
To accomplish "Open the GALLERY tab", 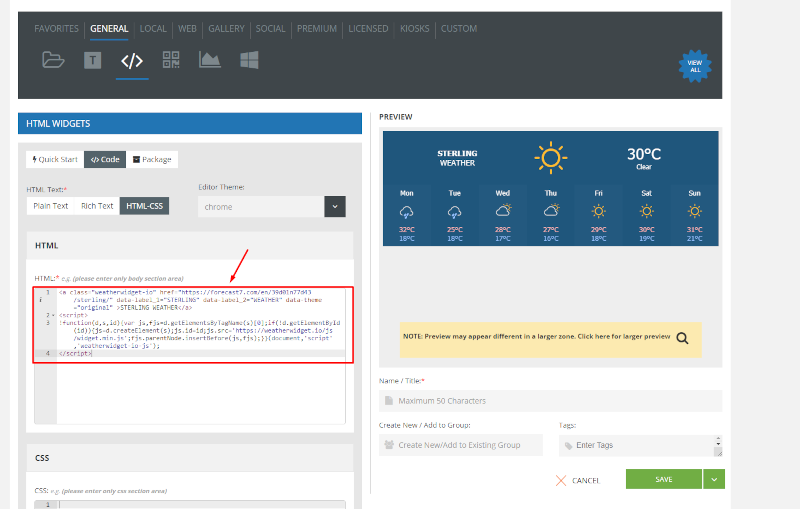I will point(227,29).
